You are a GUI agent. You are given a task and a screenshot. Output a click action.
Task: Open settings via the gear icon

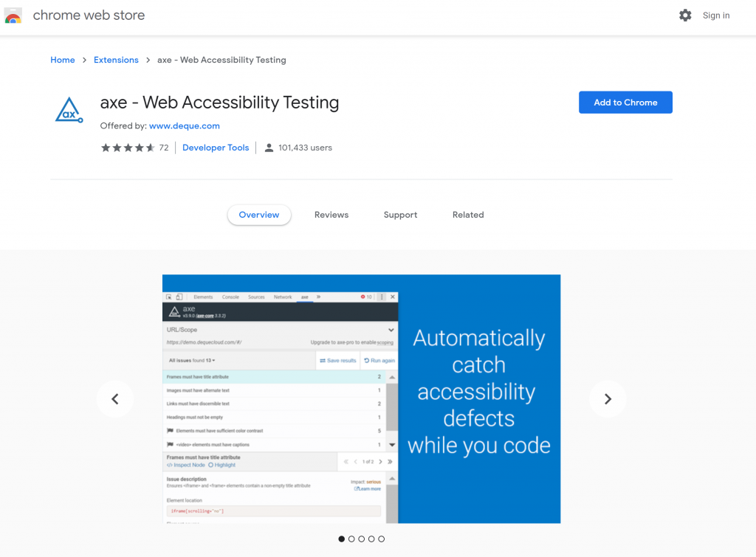685,15
